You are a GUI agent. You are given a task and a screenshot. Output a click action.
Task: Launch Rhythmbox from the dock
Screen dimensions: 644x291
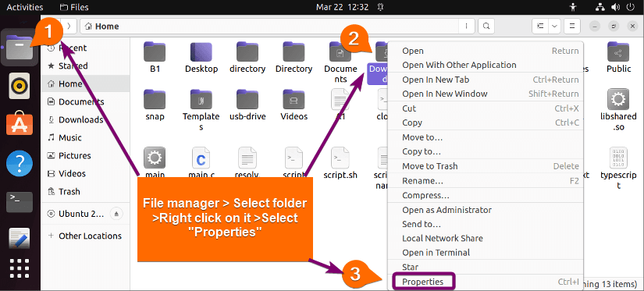click(x=20, y=86)
